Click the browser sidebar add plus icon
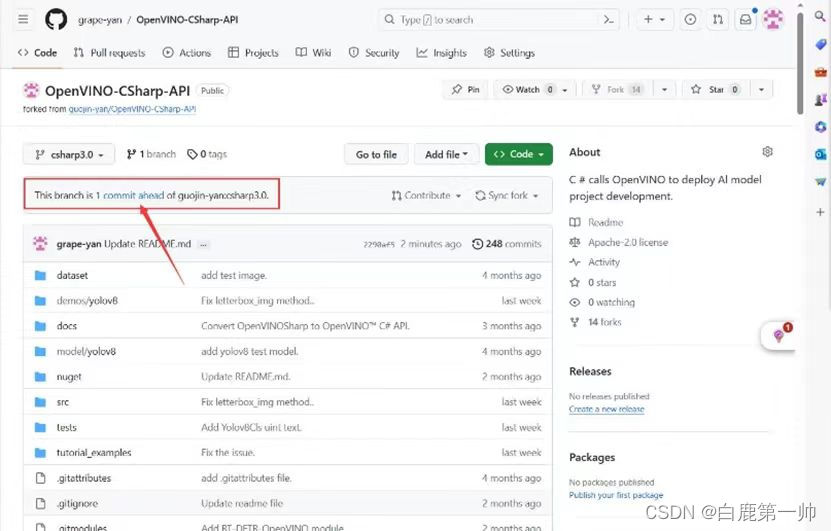Screen dimensions: 831x531 point(820,212)
